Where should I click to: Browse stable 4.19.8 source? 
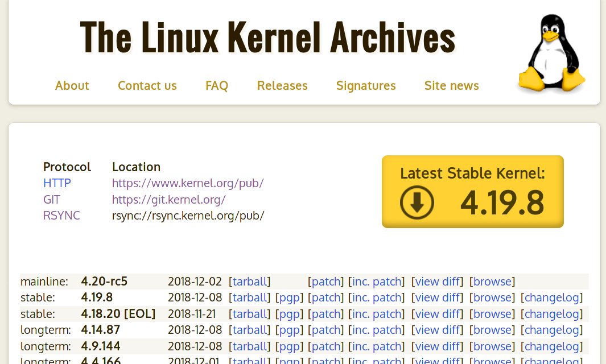click(492, 297)
